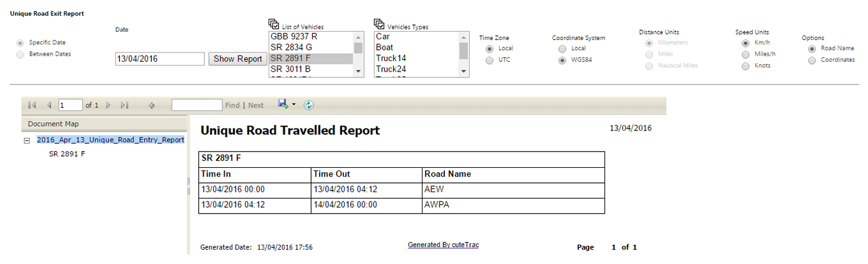The image size is (868, 264).
Task: Click the export save disk icon
Action: click(x=283, y=105)
